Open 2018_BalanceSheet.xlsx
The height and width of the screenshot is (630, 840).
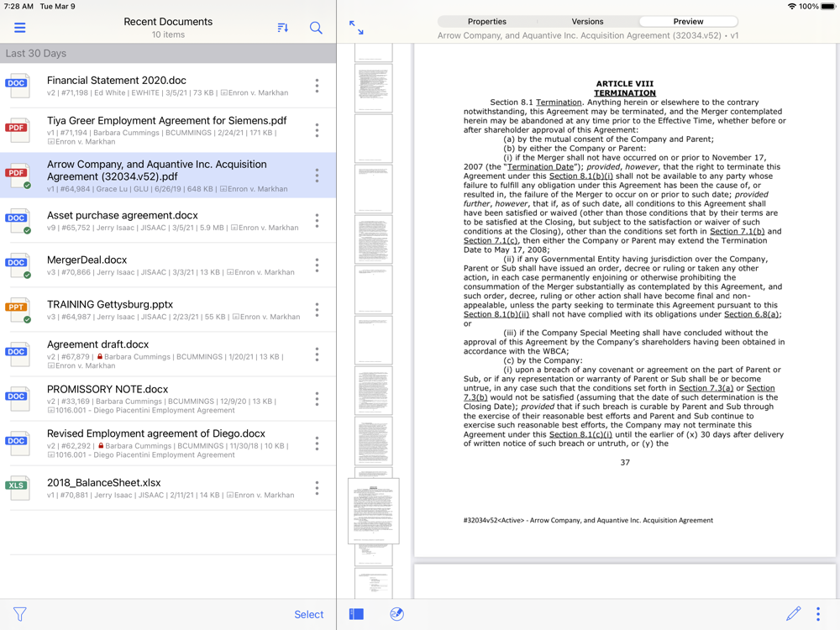[x=168, y=487]
